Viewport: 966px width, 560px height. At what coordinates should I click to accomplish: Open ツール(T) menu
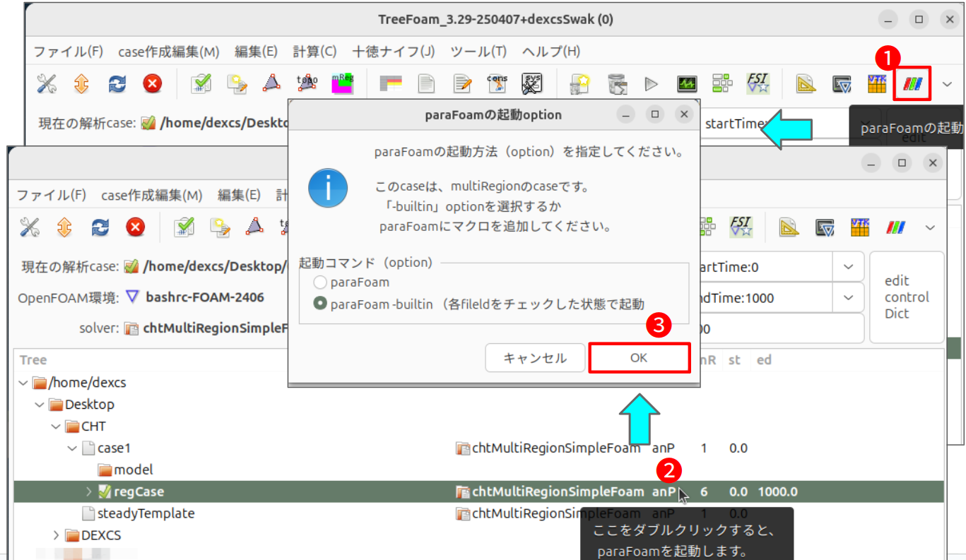(478, 52)
